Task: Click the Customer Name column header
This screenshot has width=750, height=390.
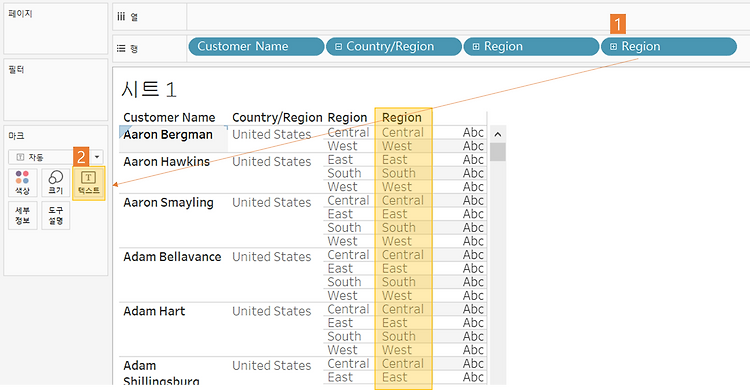Action: (169, 117)
